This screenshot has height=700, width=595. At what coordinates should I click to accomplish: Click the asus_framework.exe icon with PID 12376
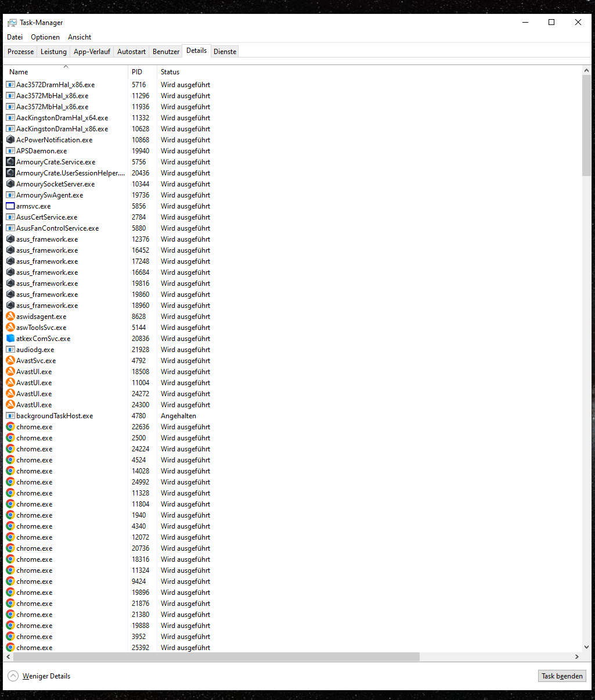[x=10, y=239]
